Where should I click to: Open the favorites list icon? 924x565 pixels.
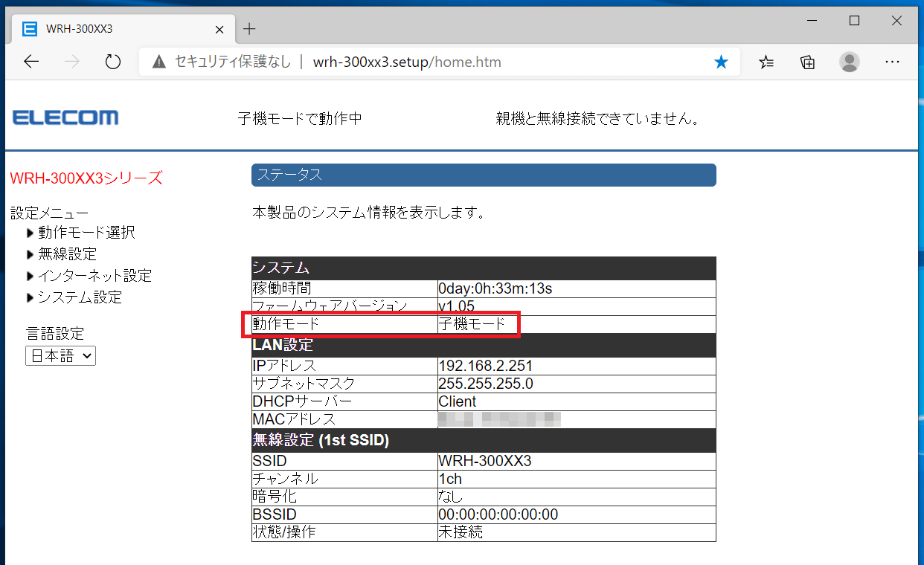pos(766,62)
